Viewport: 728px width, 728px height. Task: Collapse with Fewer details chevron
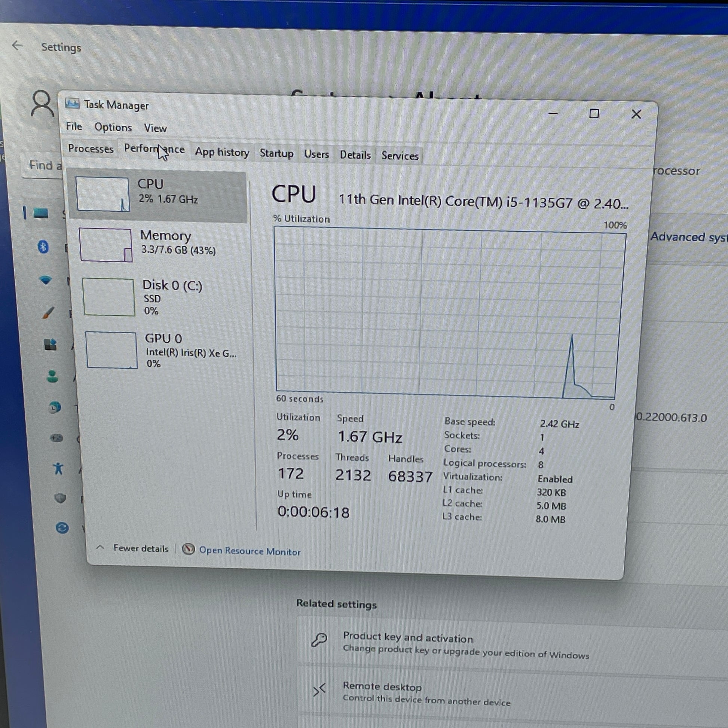tap(100, 547)
